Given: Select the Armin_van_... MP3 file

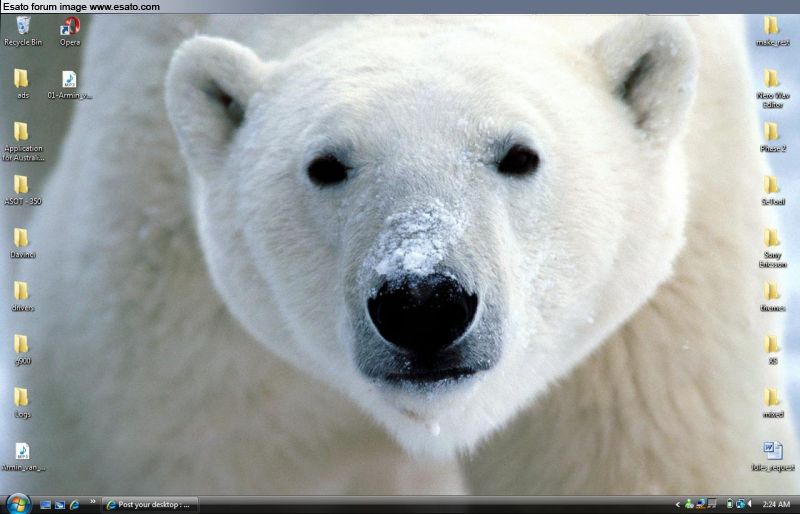Looking at the screenshot, I should (x=23, y=457).
